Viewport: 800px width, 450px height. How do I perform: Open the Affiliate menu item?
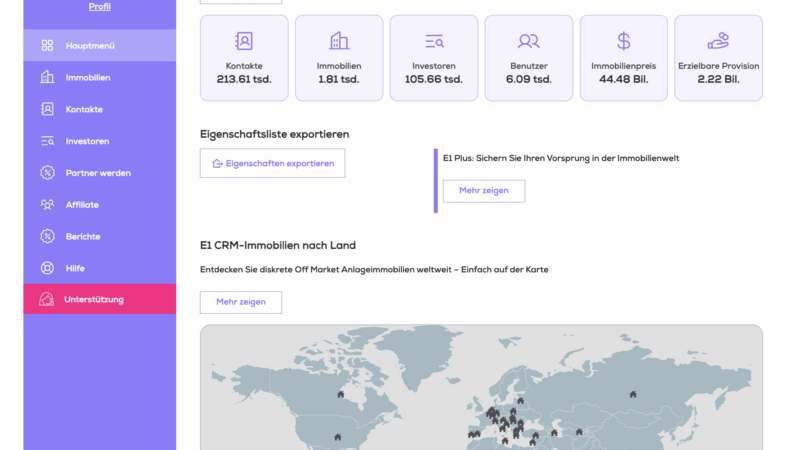click(x=99, y=205)
